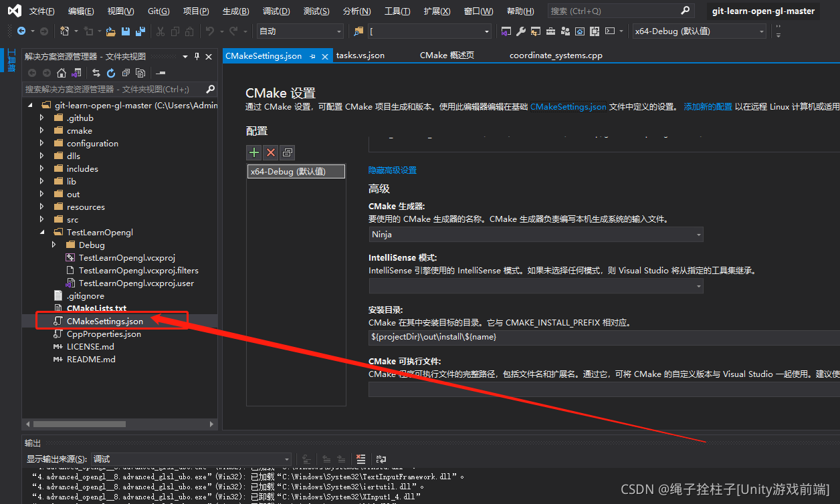Open the Git(G) menu

tap(158, 10)
